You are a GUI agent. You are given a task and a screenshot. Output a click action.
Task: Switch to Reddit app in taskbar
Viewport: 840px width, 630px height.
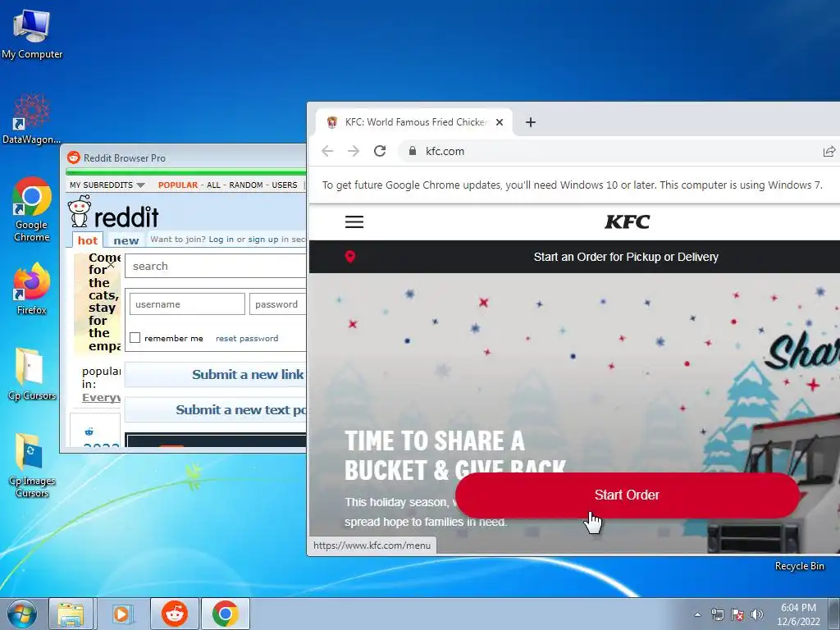point(175,614)
